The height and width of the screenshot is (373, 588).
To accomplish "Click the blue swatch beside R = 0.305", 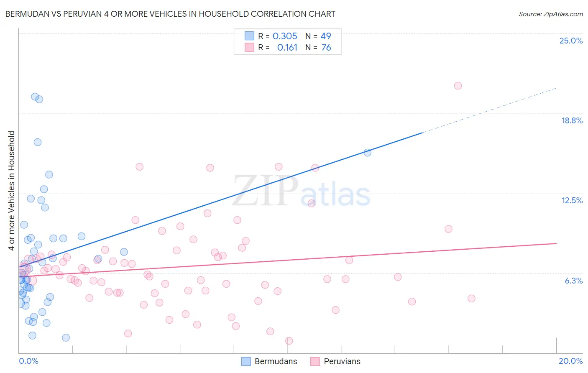I will click(x=249, y=36).
